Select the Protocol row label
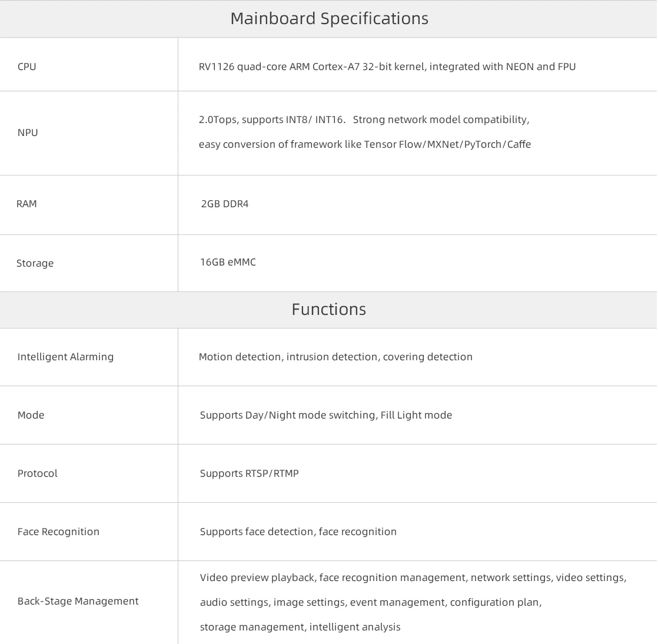This screenshot has width=658, height=644. pyautogui.click(x=37, y=473)
